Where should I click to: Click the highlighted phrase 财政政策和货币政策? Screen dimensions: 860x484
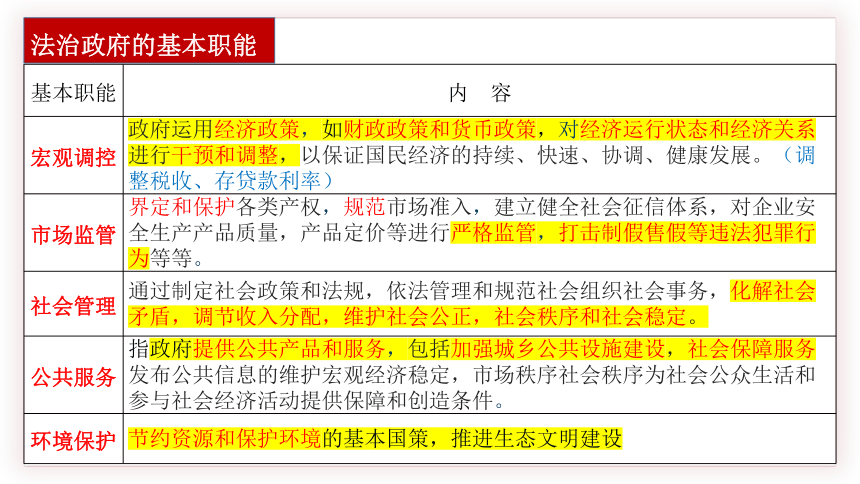(439, 130)
